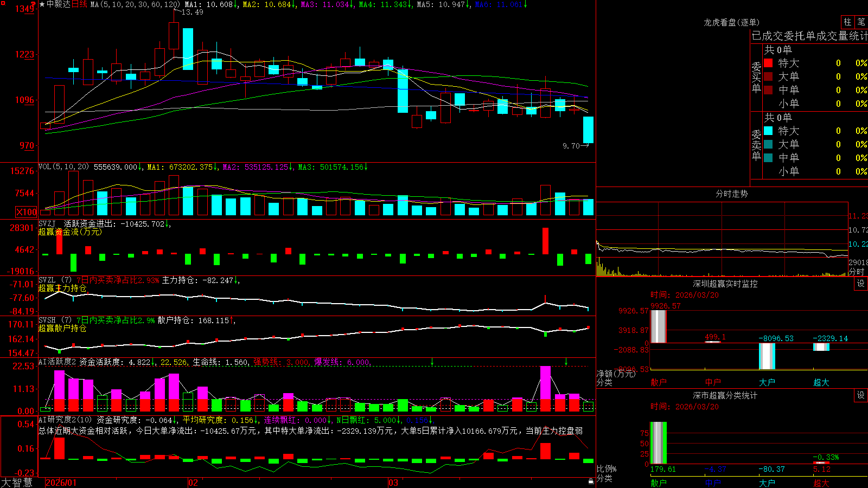Click the lock icon at chart bottom-right
Viewport: 868px width, 488px height.
click(x=591, y=481)
